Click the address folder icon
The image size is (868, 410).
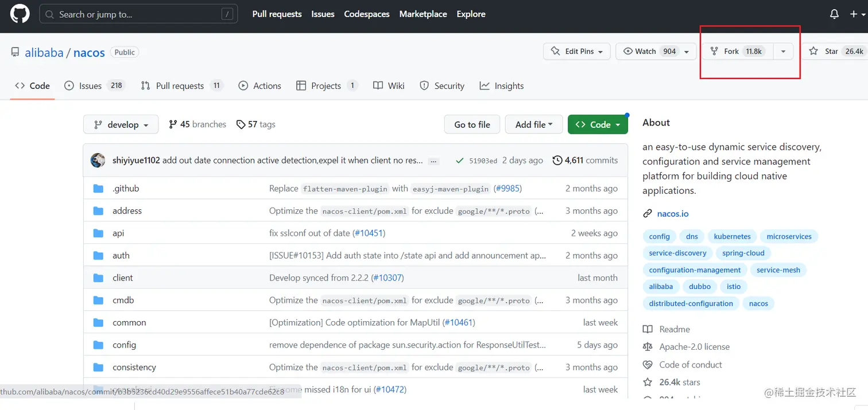98,210
